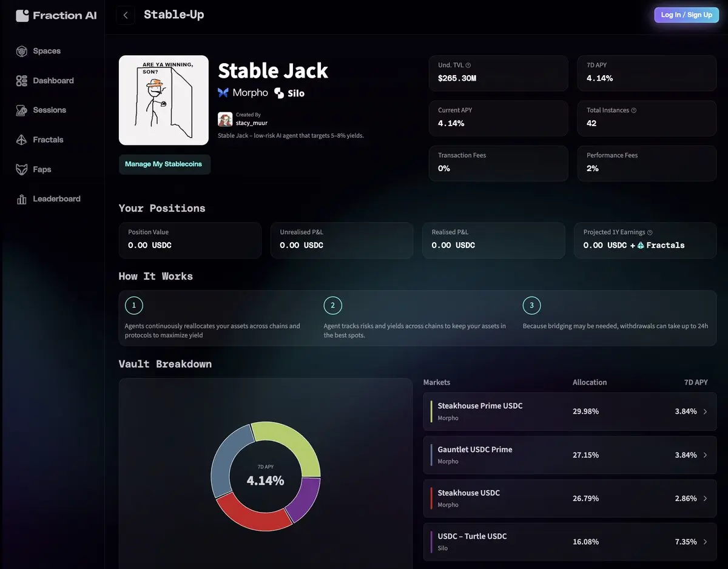728x569 pixels.
Task: Click the stacy_muur creator name
Action: pos(251,123)
